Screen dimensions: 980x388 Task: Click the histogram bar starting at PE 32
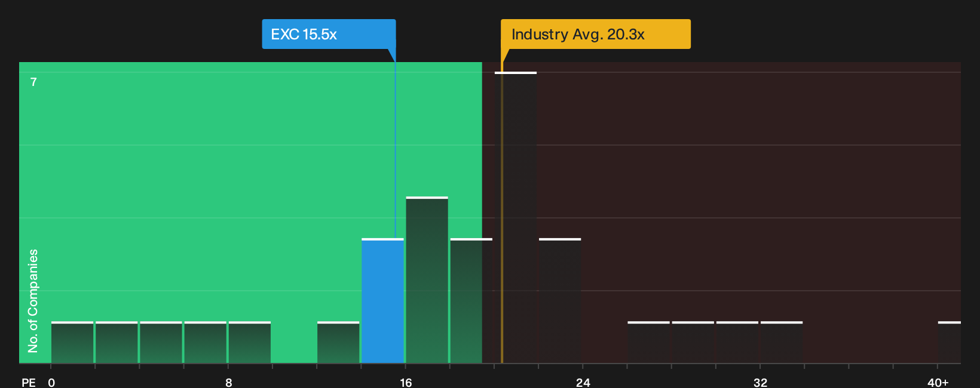click(x=782, y=342)
